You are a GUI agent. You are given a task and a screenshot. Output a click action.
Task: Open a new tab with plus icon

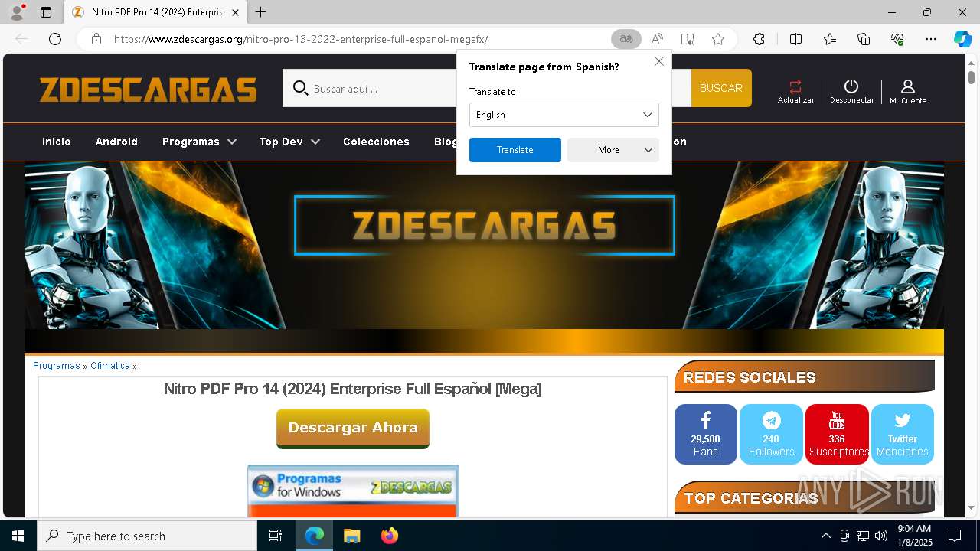261,12
